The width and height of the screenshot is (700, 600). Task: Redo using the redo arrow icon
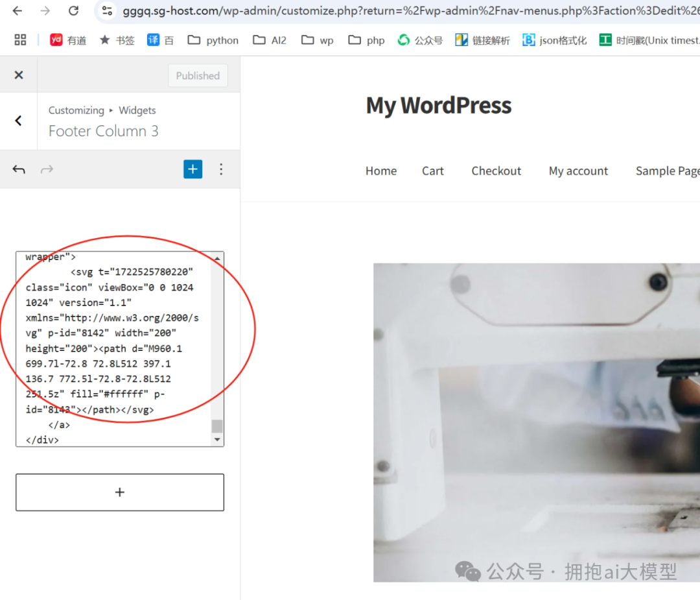point(46,169)
